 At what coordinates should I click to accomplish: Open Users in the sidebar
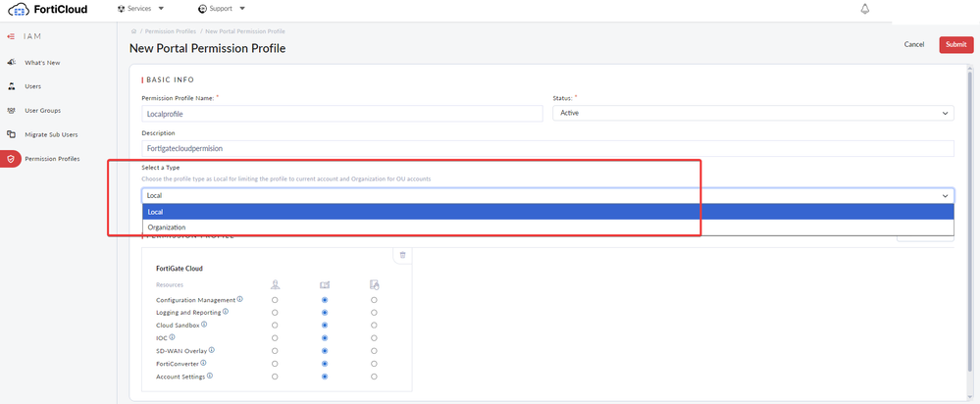tap(32, 86)
